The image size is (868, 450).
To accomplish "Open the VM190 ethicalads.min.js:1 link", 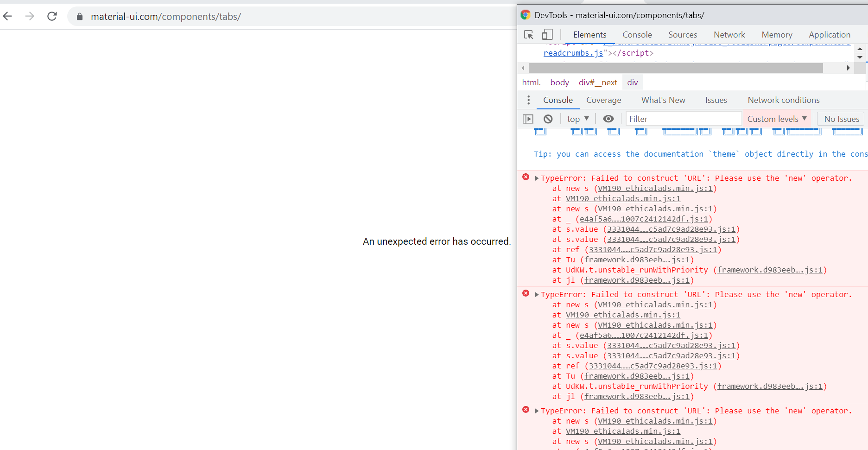I will [x=655, y=188].
